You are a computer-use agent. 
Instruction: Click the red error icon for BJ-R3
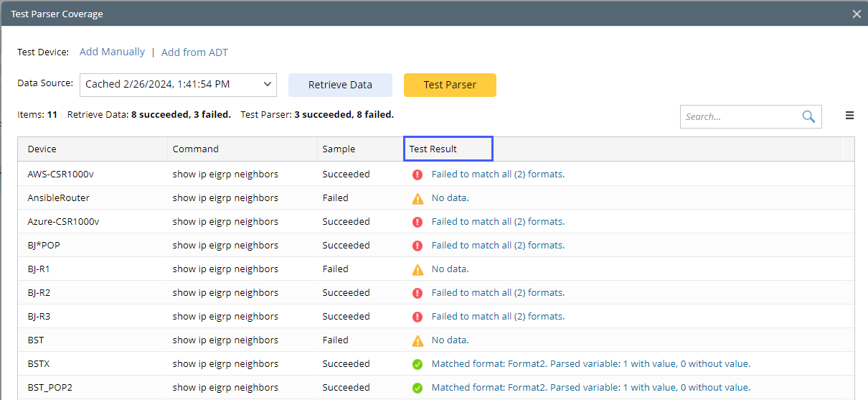(418, 317)
